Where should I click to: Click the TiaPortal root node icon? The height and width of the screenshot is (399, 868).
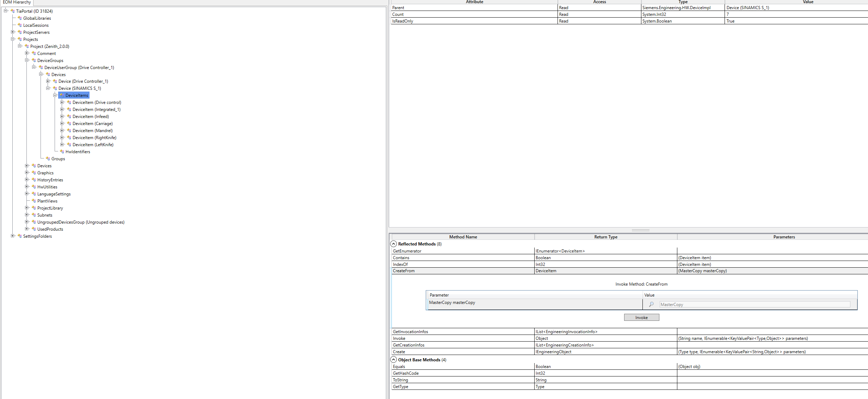(13, 11)
